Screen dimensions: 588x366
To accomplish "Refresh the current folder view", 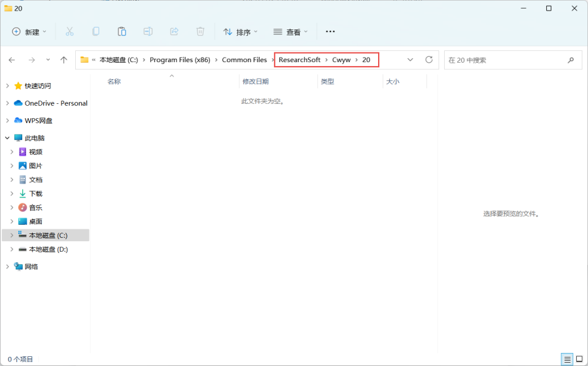I will click(429, 59).
